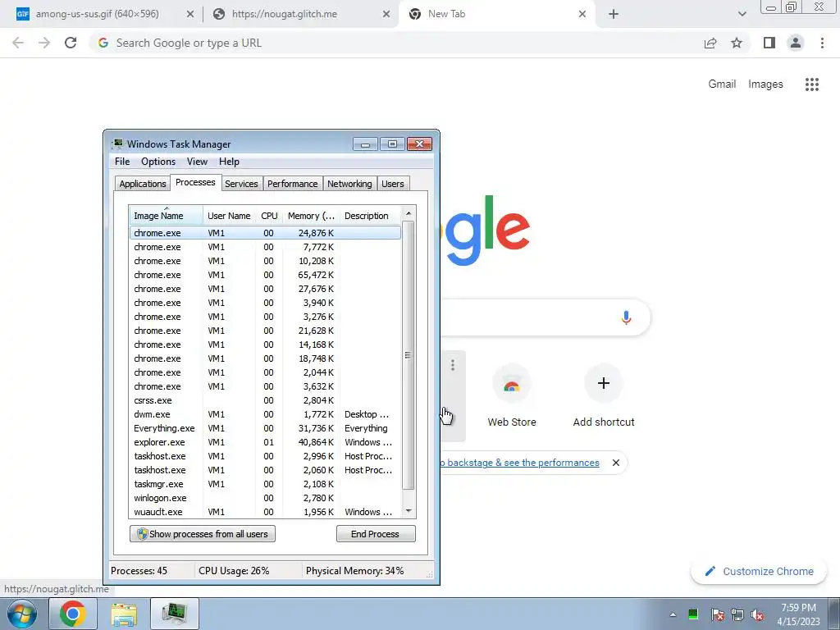Viewport: 840px width, 630px height.
Task: Open Task Manager Help menu
Action: (x=229, y=162)
